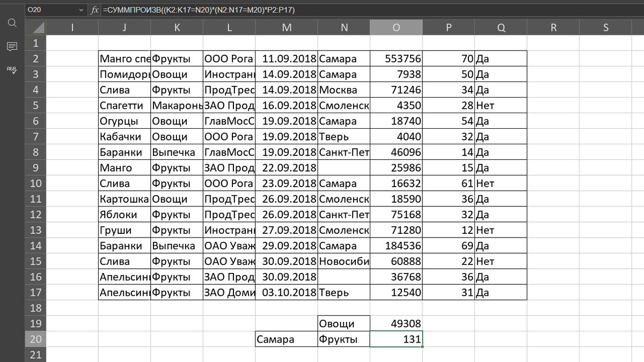
Task: Click cell "Груши"
Action: (x=125, y=230)
